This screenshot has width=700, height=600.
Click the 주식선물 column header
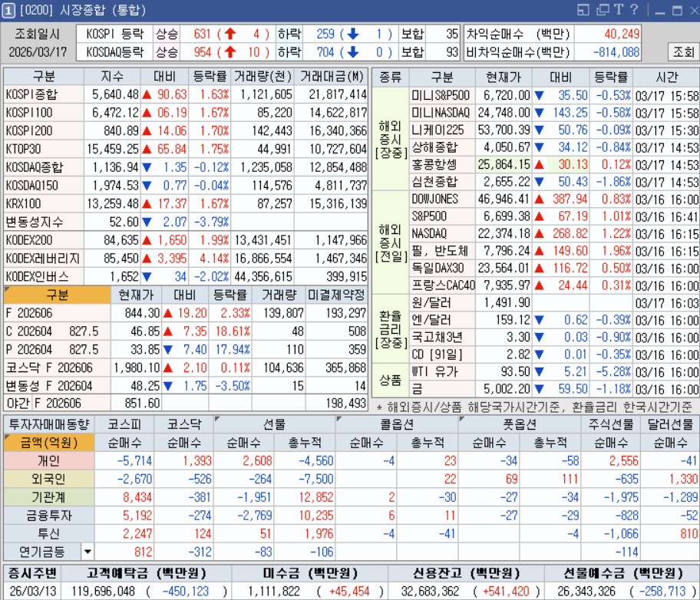(610, 424)
